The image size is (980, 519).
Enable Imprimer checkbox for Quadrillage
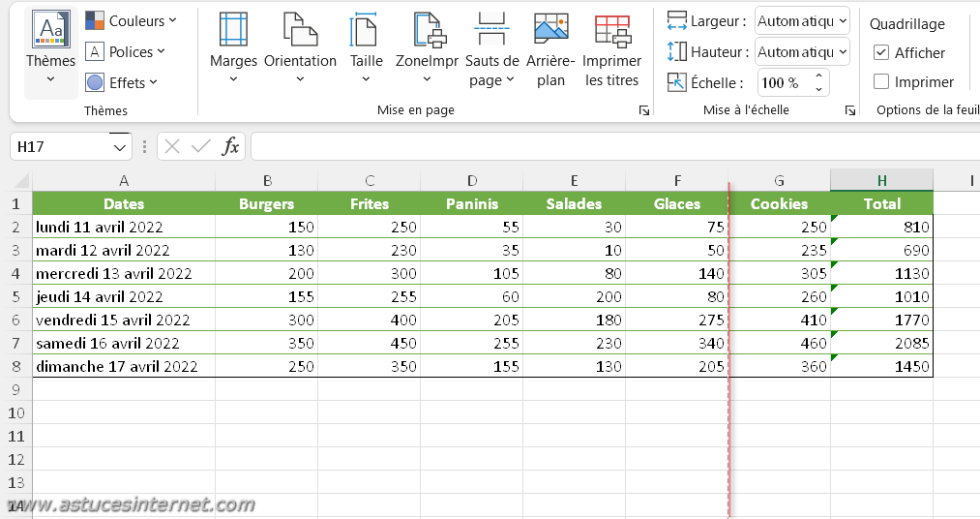click(881, 82)
